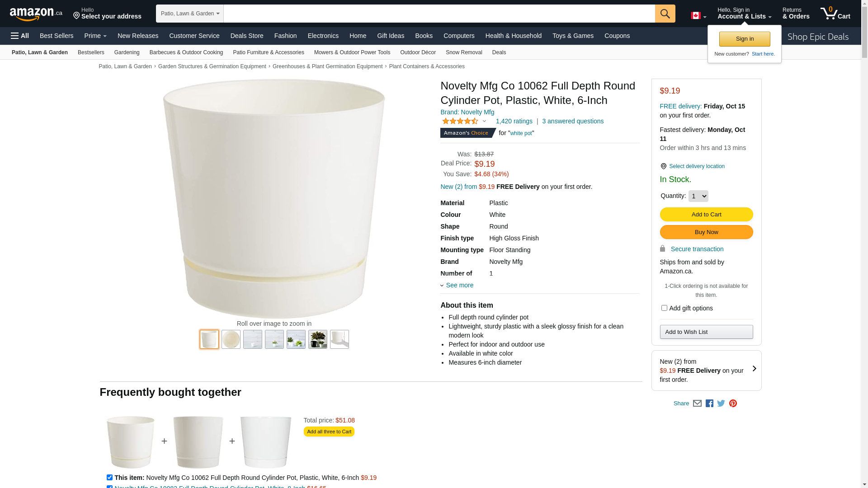
Task: Open the Best Sellers menu item
Action: click(57, 36)
